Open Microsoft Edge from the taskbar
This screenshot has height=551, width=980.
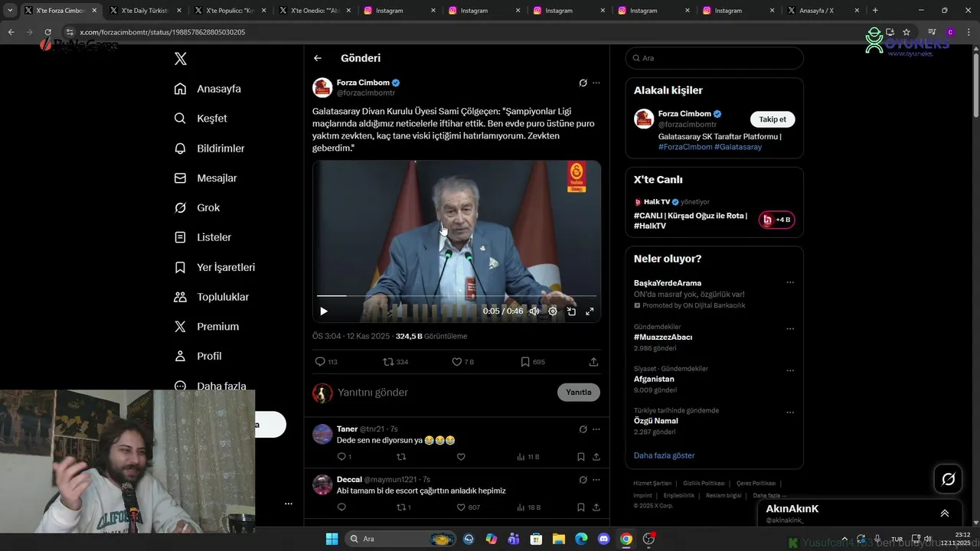[581, 539]
